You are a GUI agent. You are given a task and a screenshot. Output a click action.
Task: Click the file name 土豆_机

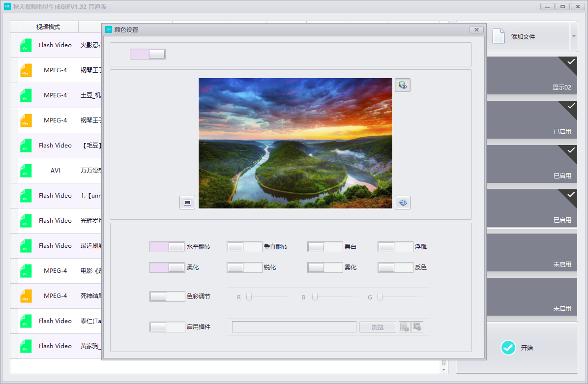coord(91,95)
